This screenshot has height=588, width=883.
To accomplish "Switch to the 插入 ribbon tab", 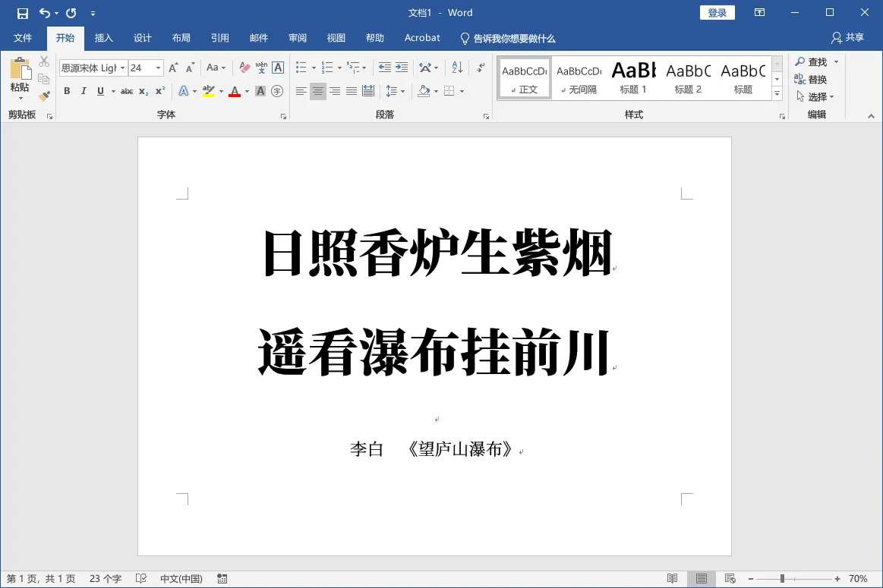I will [x=103, y=37].
